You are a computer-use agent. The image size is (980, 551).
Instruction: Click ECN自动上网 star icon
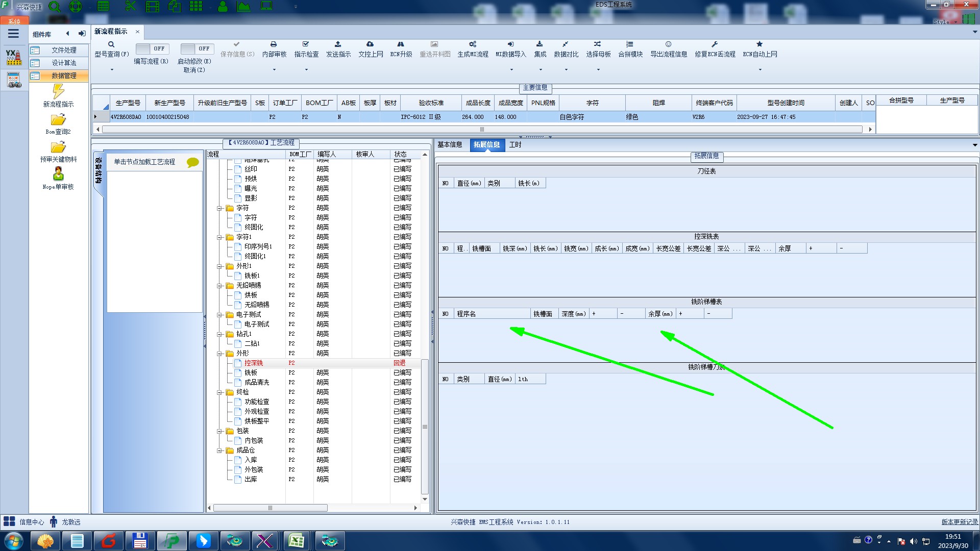[759, 44]
